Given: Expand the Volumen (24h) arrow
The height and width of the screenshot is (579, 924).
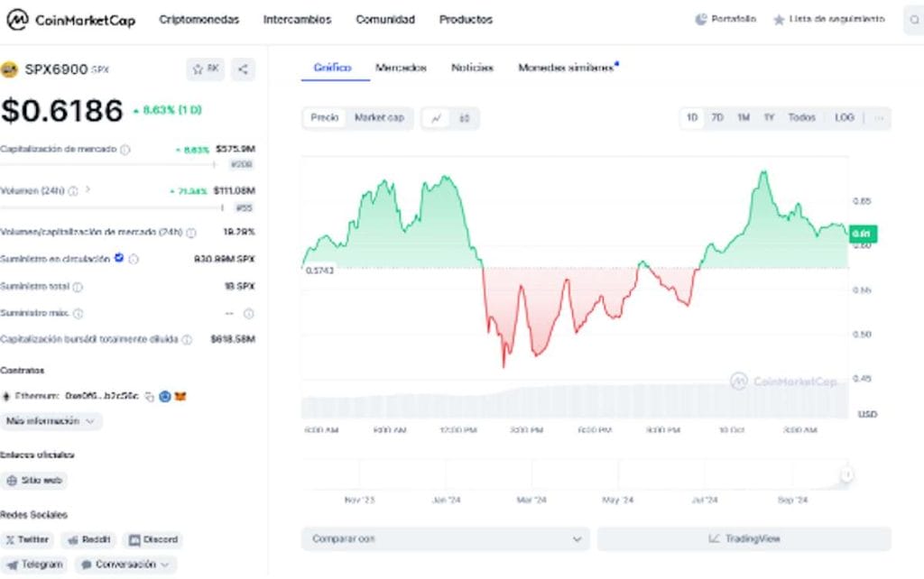Looking at the screenshot, I should click(88, 189).
